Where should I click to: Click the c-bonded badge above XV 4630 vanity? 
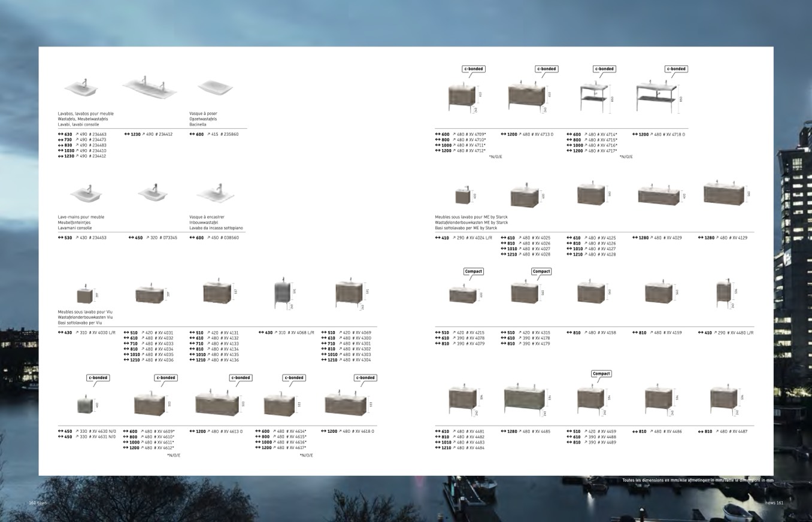pyautogui.click(x=98, y=378)
